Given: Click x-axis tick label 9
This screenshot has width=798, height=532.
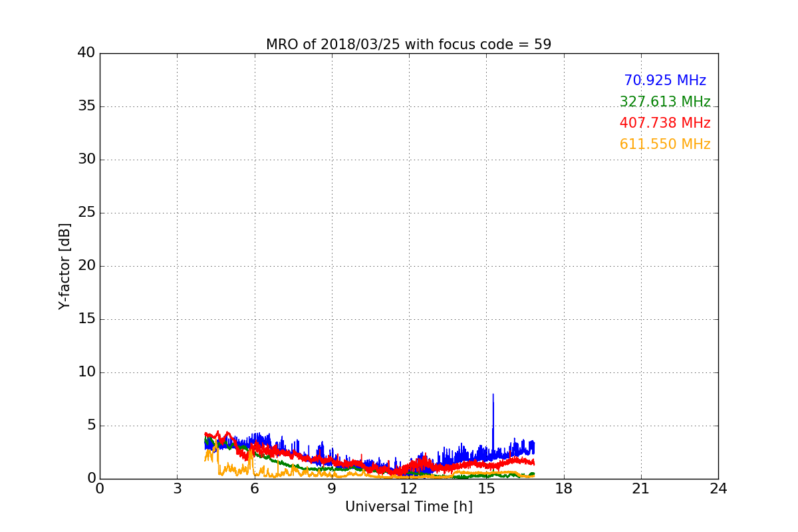Looking at the screenshot, I should pyautogui.click(x=332, y=488).
